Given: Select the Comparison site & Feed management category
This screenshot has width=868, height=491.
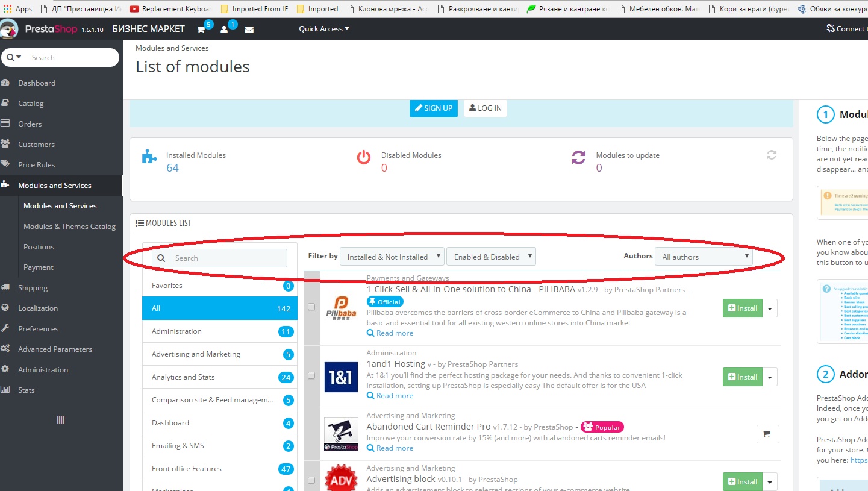Looking at the screenshot, I should tap(220, 400).
